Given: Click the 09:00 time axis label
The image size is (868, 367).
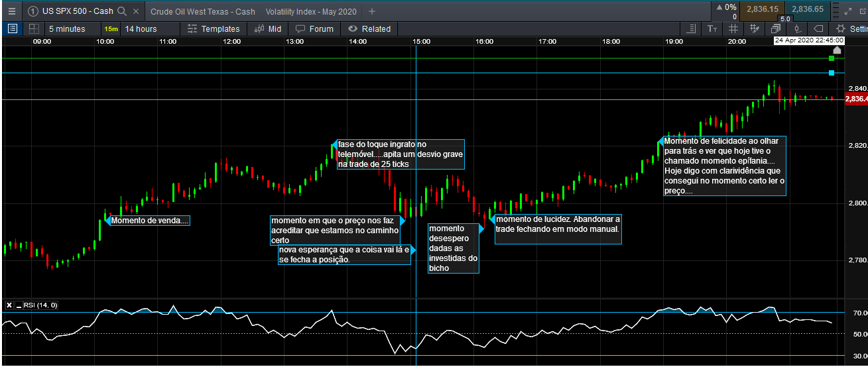Looking at the screenshot, I should click(x=42, y=41).
